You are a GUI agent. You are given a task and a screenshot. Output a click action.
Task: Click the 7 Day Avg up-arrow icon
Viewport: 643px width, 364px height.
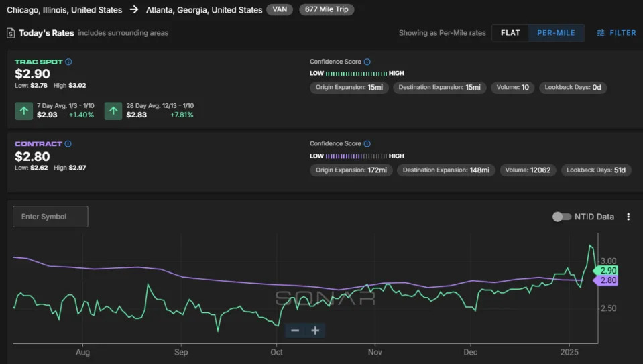23,111
